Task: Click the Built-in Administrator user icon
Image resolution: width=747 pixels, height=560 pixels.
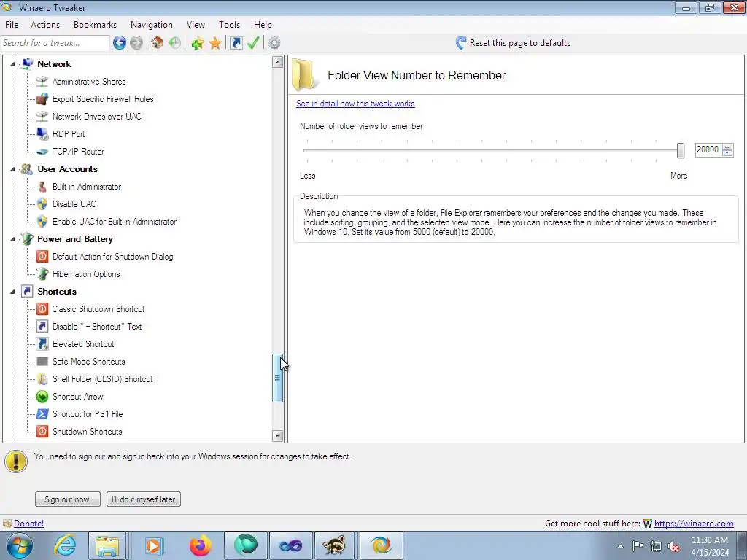Action: (x=42, y=186)
